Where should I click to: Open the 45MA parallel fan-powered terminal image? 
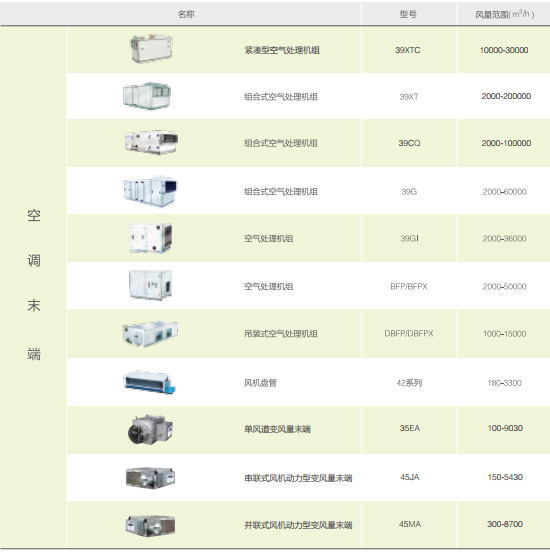click(151, 525)
